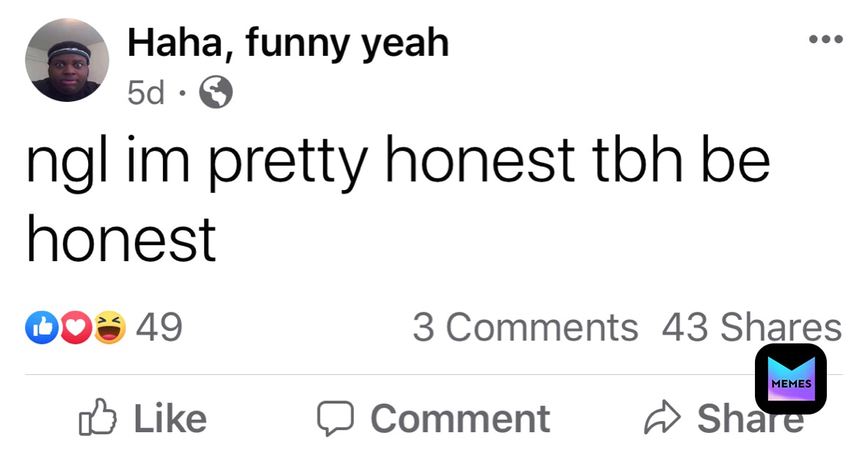
Task: Select the Share button label
Action: coord(750,418)
